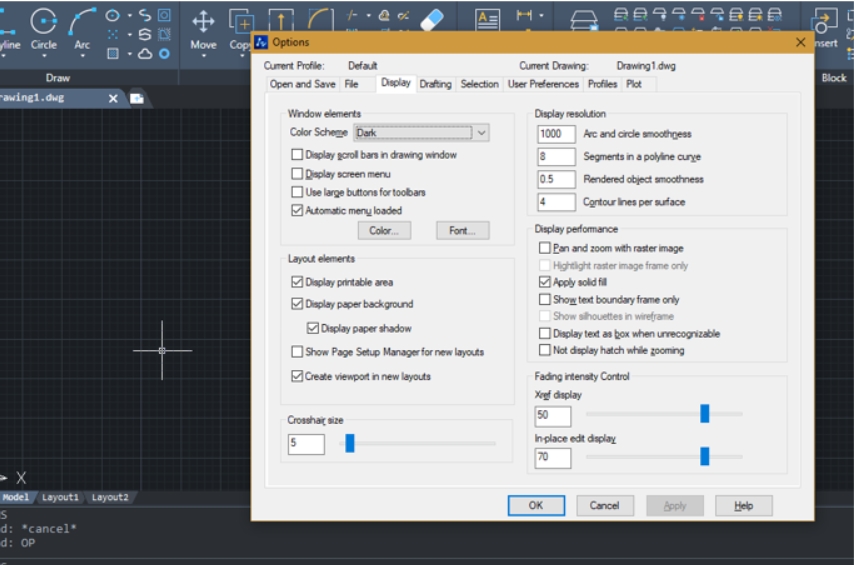Pick the Spline tool in top row
854x565 pixels.
144,15
